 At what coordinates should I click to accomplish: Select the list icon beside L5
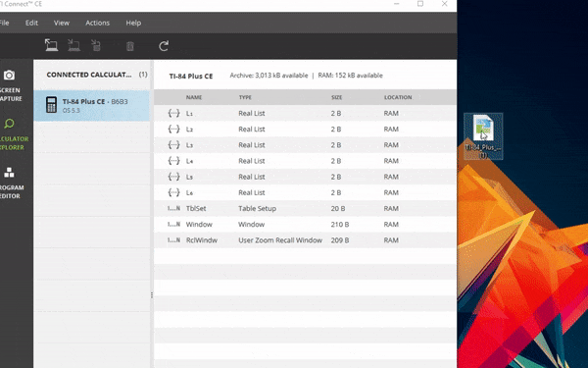[173, 177]
